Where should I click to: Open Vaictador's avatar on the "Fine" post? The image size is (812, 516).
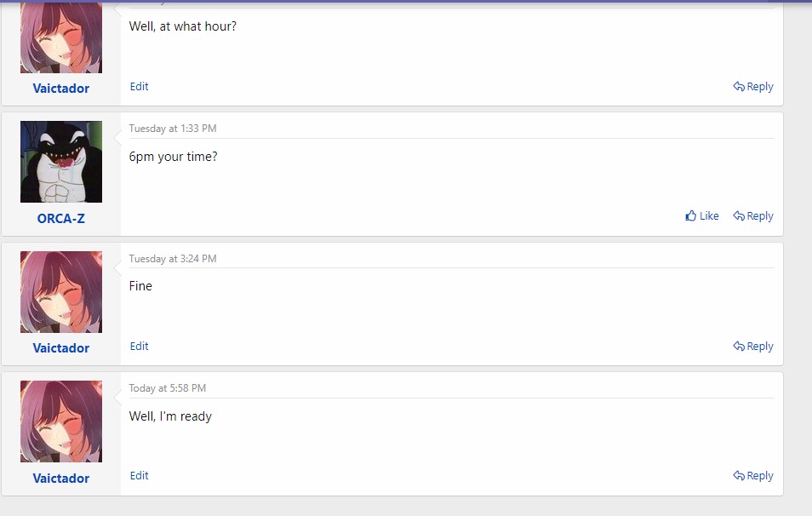[x=61, y=292]
